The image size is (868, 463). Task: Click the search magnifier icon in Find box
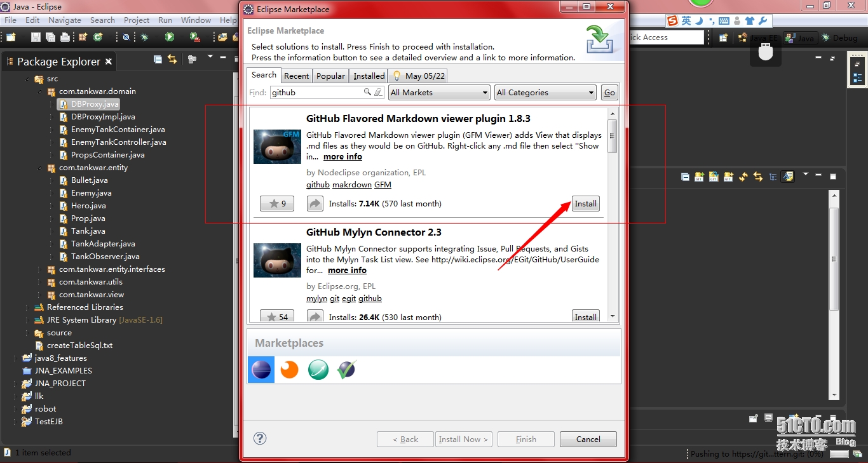pos(367,92)
